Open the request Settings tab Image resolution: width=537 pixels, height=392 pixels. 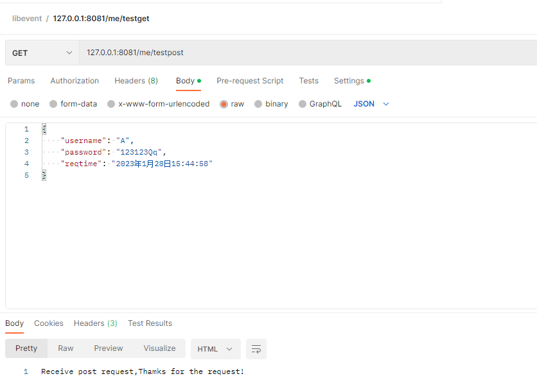click(x=349, y=81)
